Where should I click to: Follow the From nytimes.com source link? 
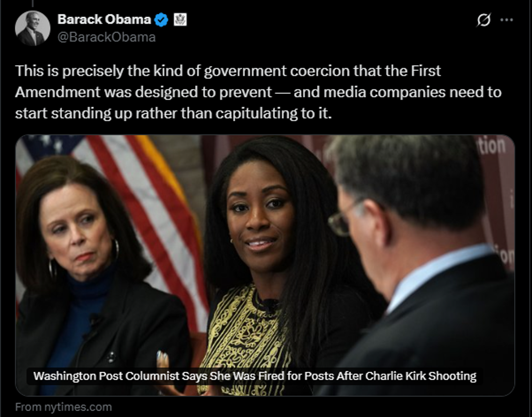click(x=63, y=407)
